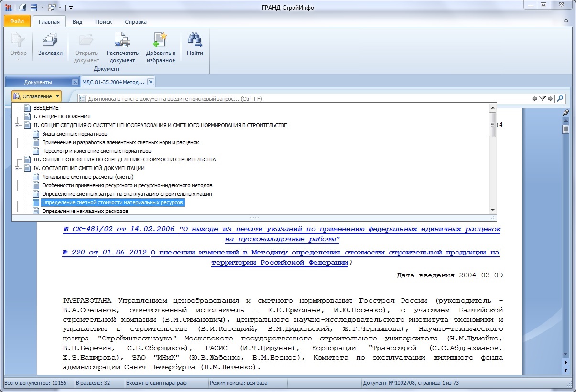Click the filter funnel icon in search bar
The height and width of the screenshot is (392, 576).
pyautogui.click(x=543, y=99)
